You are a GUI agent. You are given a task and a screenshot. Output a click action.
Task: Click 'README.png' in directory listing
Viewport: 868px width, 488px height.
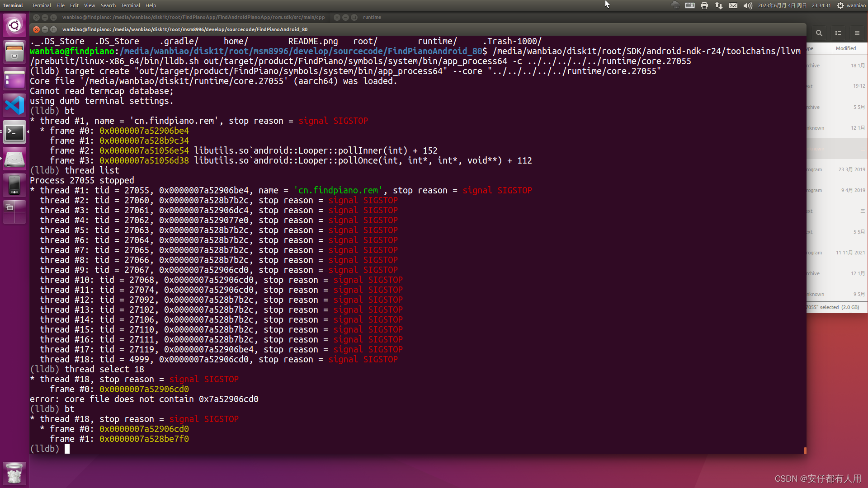313,41
